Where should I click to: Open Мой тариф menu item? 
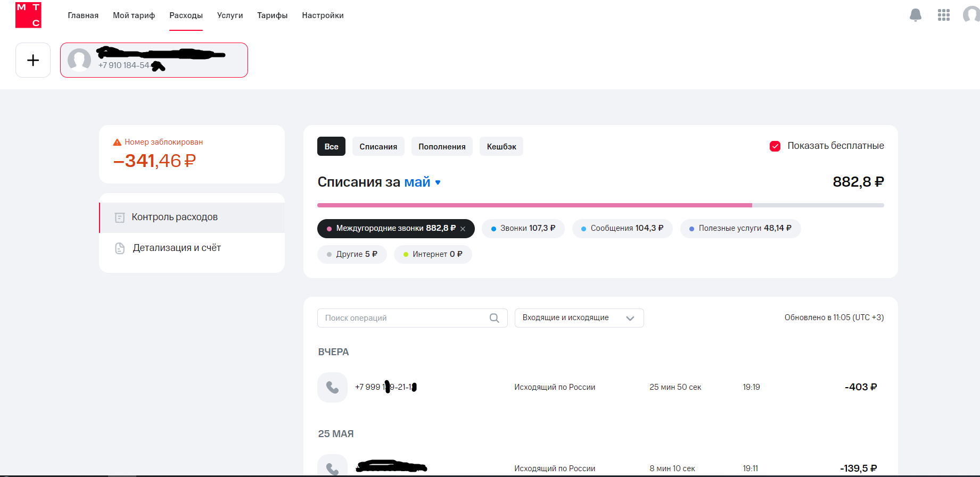(x=134, y=15)
